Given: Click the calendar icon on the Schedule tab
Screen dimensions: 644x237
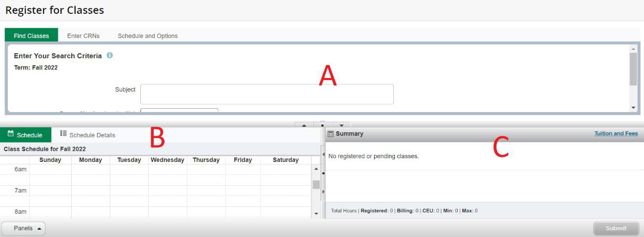Looking at the screenshot, I should (11, 134).
